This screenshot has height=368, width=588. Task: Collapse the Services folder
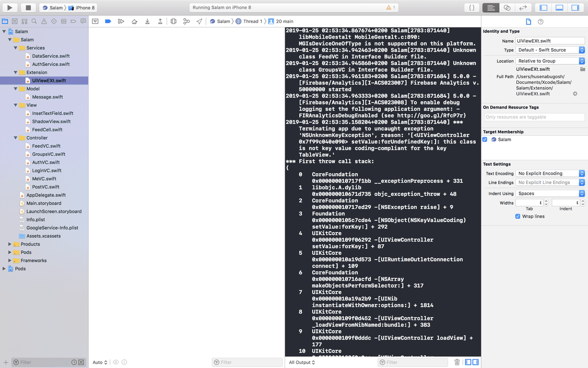[x=16, y=48]
